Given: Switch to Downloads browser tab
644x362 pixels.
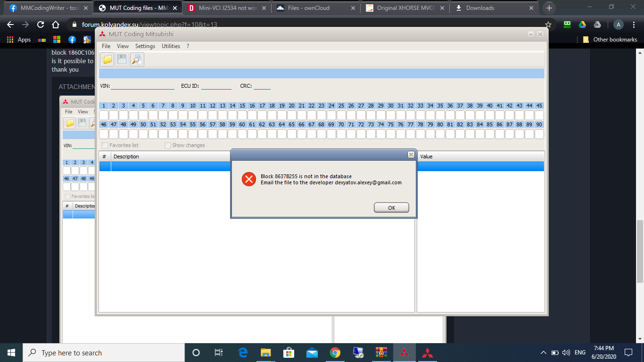Looking at the screenshot, I should 493,8.
